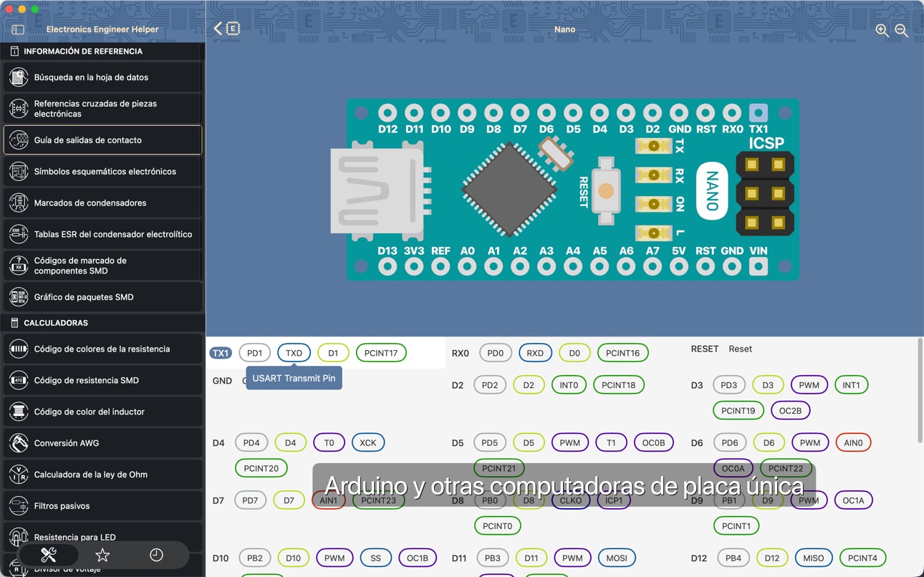Zoom out of the Nano board

902,30
